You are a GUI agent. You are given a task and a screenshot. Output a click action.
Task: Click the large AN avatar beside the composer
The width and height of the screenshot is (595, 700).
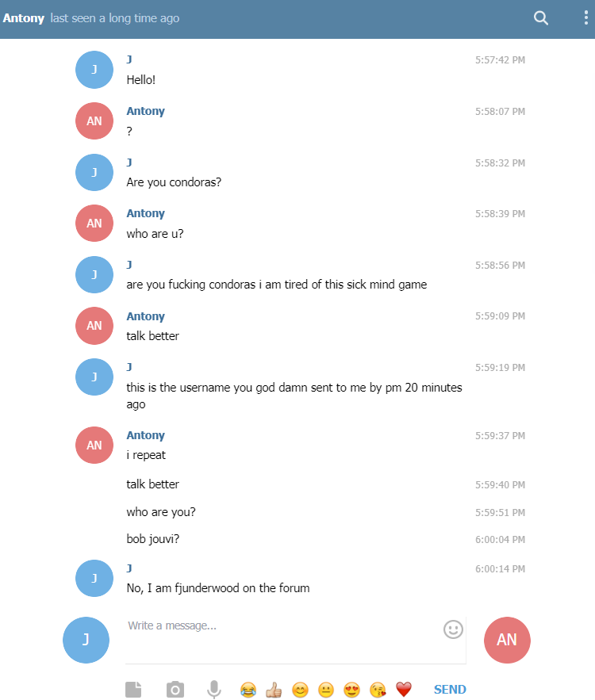click(x=507, y=640)
